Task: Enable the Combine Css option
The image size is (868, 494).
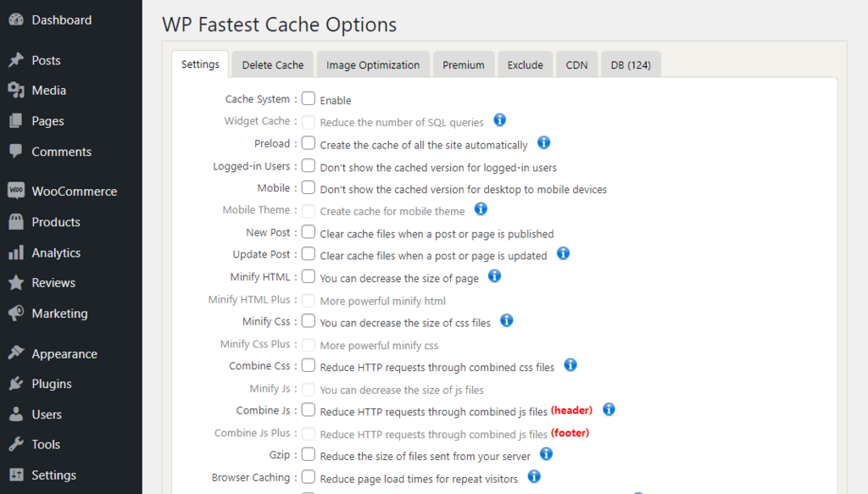Action: pyautogui.click(x=309, y=366)
